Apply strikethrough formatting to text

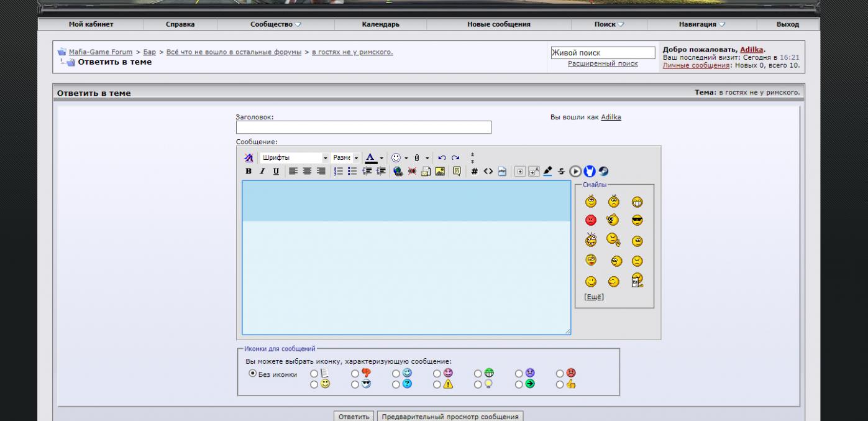point(562,171)
